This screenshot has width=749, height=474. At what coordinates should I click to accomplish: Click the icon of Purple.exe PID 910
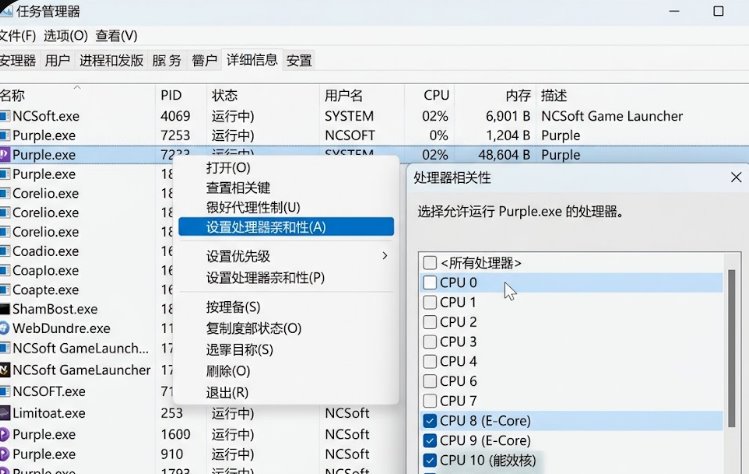pyautogui.click(x=5, y=454)
